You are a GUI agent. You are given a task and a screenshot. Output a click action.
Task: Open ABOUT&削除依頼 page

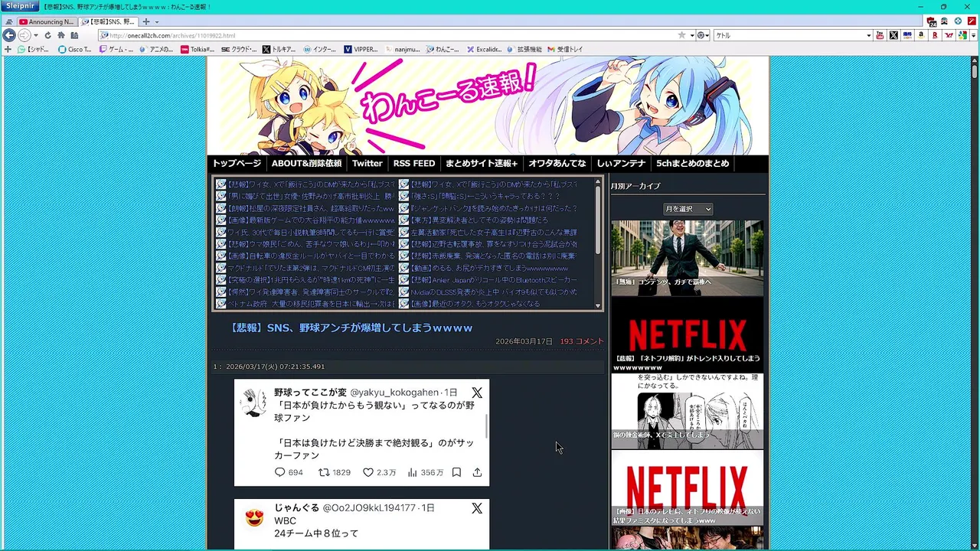point(306,163)
